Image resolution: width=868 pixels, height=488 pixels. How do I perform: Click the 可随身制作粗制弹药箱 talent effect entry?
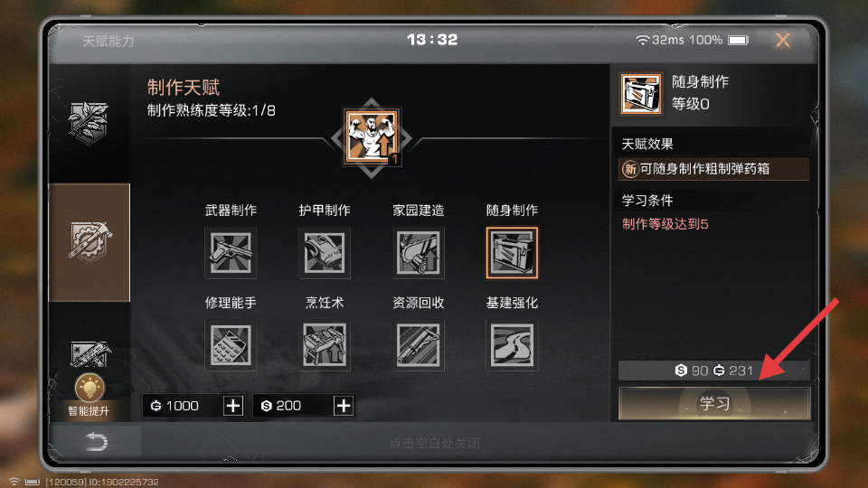click(x=713, y=169)
